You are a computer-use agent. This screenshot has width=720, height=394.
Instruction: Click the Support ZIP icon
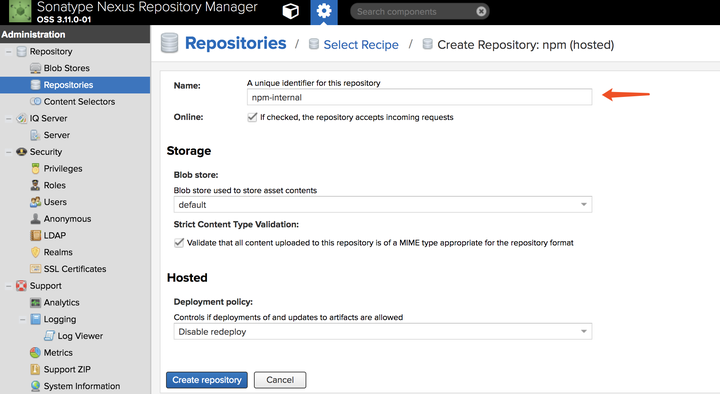tap(35, 369)
